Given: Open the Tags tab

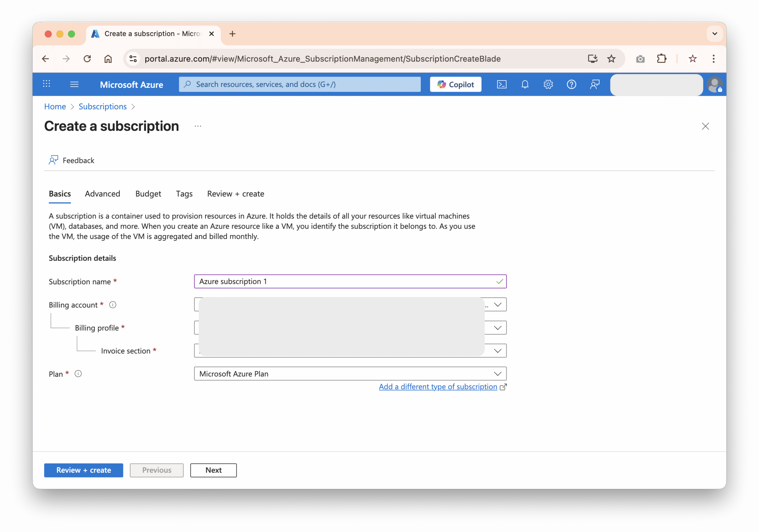Looking at the screenshot, I should [184, 194].
